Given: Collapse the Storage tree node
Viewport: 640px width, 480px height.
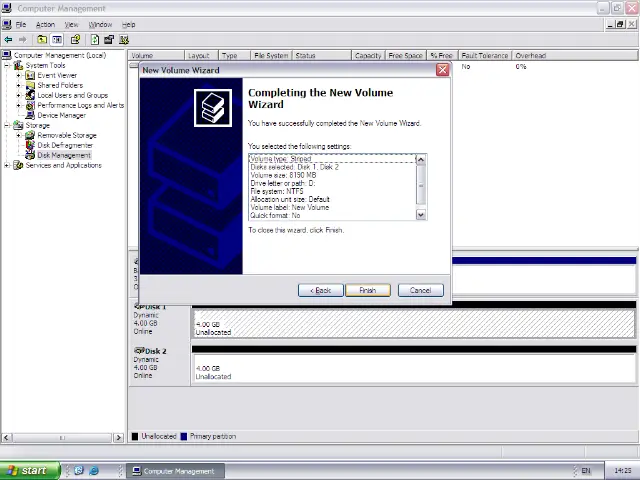Looking at the screenshot, I should pos(7,125).
